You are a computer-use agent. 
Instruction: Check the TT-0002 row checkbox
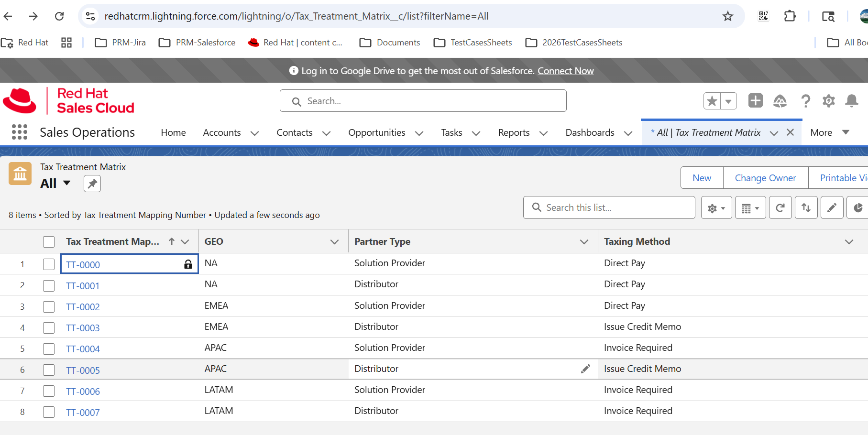pos(49,307)
